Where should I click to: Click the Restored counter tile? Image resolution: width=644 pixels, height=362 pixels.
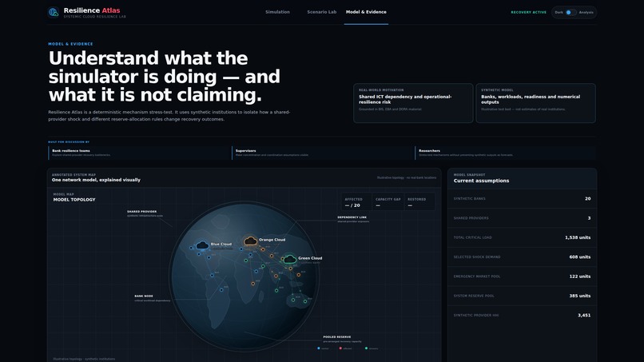(x=419, y=202)
